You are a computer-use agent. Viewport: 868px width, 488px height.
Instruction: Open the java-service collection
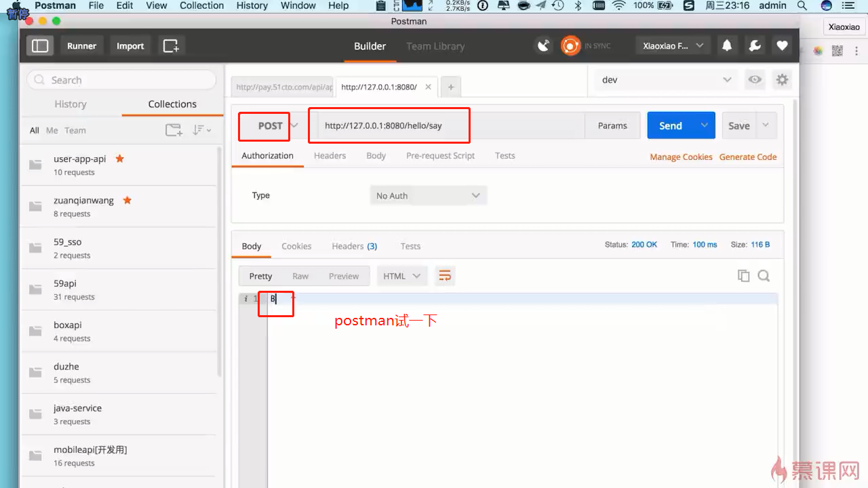pyautogui.click(x=119, y=414)
